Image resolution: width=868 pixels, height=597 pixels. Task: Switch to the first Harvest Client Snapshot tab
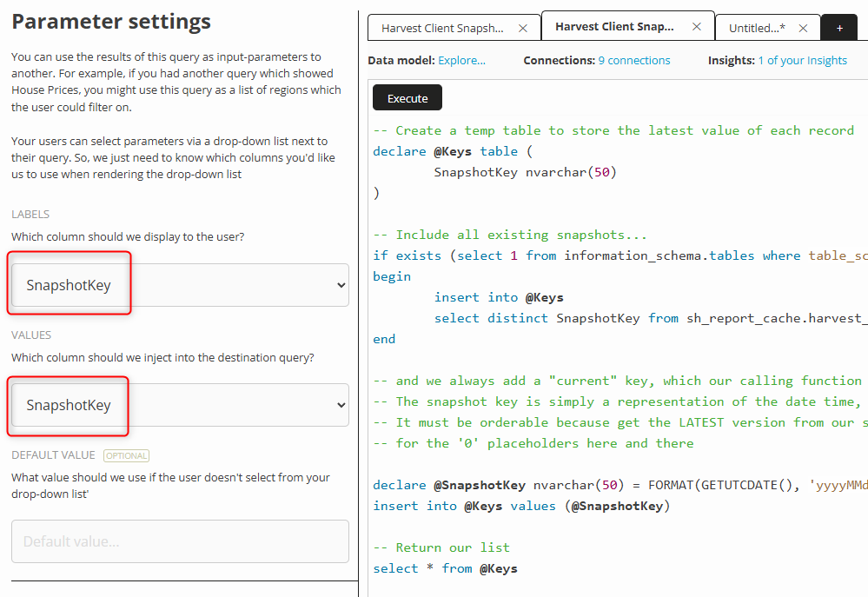tap(443, 28)
